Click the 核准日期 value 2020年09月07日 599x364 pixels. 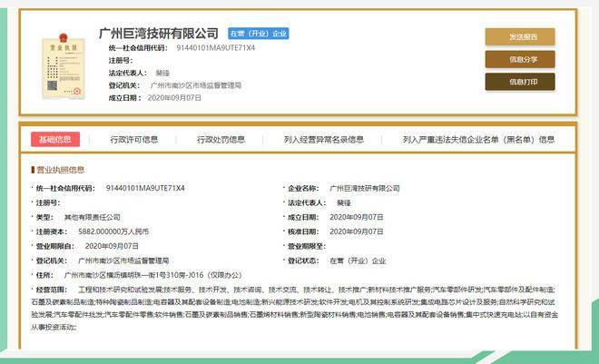pyautogui.click(x=357, y=231)
